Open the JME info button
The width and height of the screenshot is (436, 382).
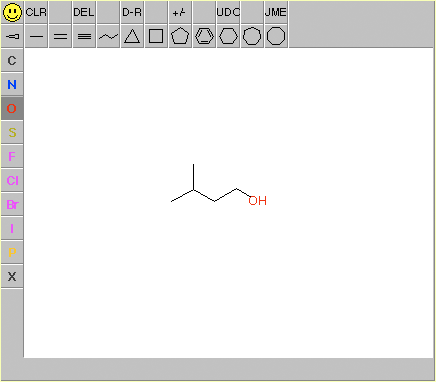coord(276,12)
